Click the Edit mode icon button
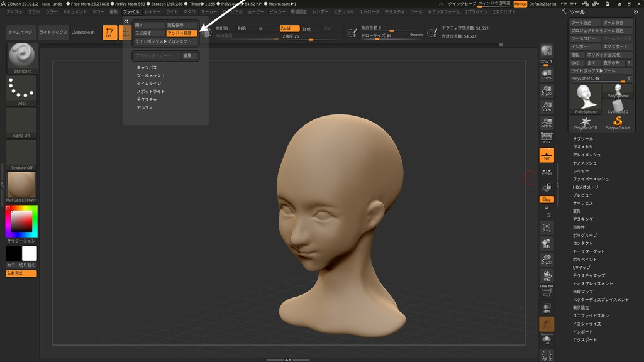Screen dimensions: 644x362 click(109, 32)
